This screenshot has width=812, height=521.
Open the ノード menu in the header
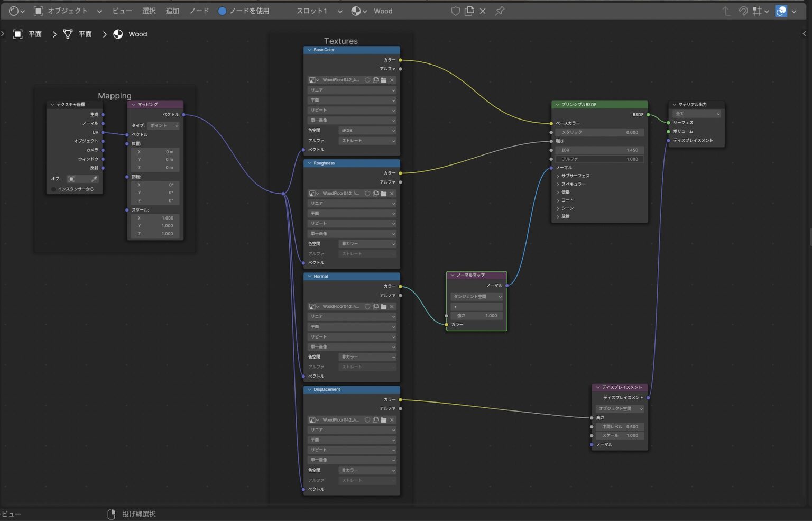click(x=199, y=11)
